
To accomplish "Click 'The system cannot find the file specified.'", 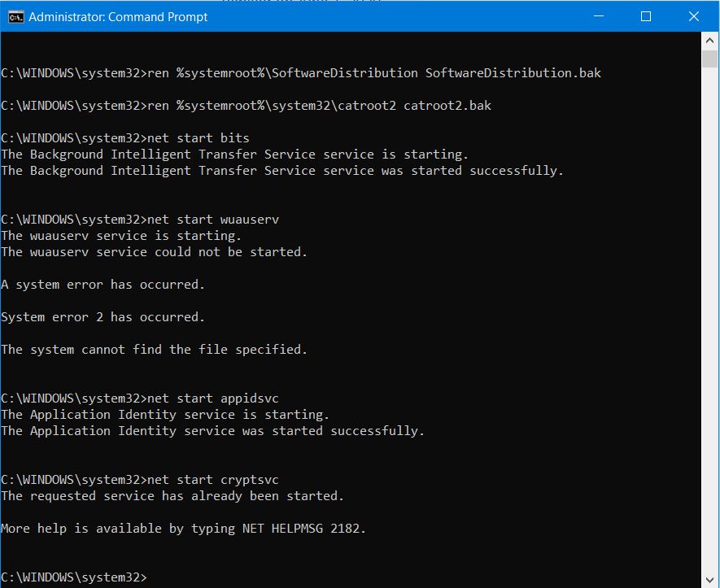I will point(154,350).
